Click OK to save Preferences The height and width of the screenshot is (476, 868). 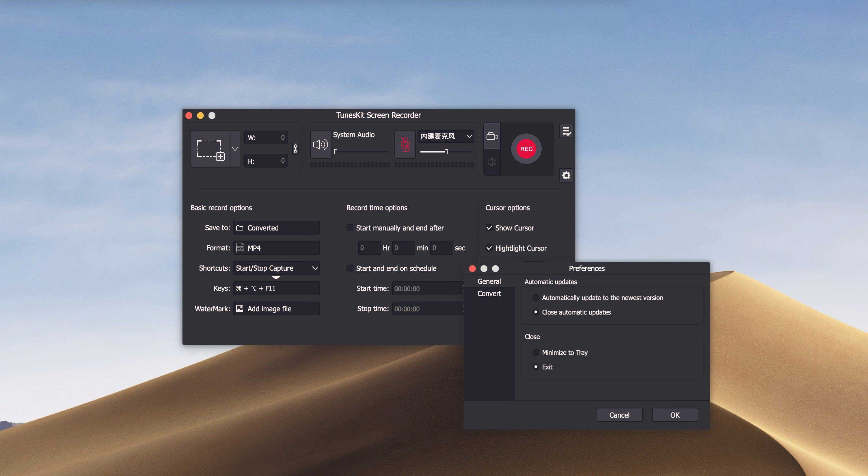[675, 415]
